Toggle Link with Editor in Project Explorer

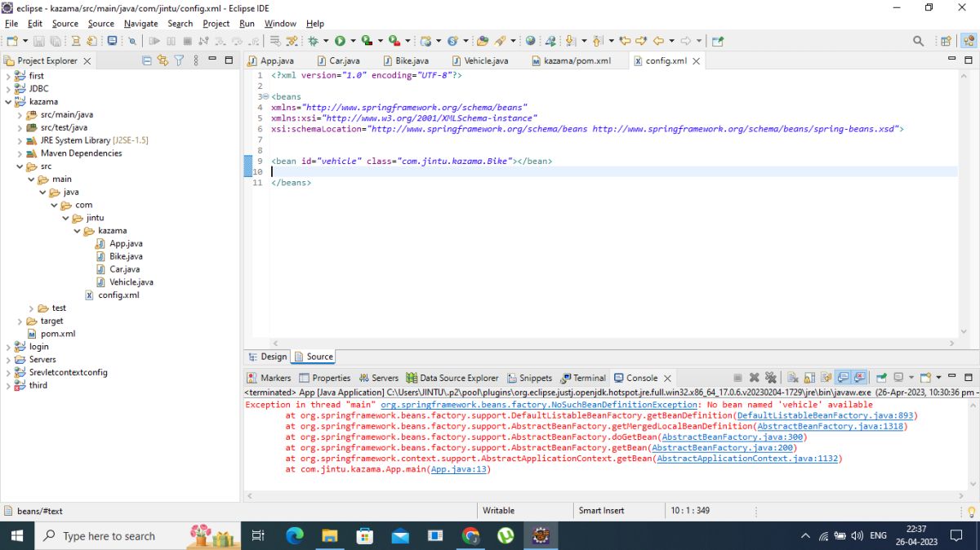(163, 60)
